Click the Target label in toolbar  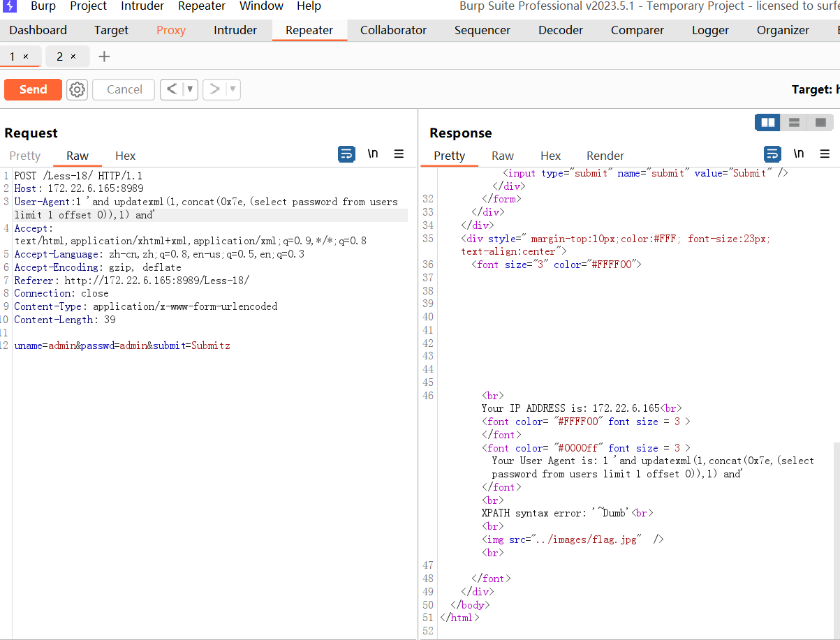pyautogui.click(x=811, y=89)
